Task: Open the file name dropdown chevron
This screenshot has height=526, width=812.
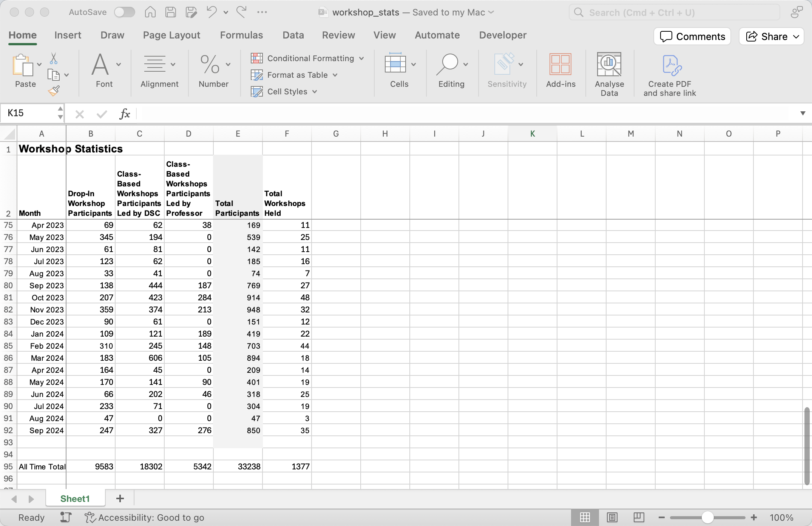Action: pyautogui.click(x=491, y=12)
